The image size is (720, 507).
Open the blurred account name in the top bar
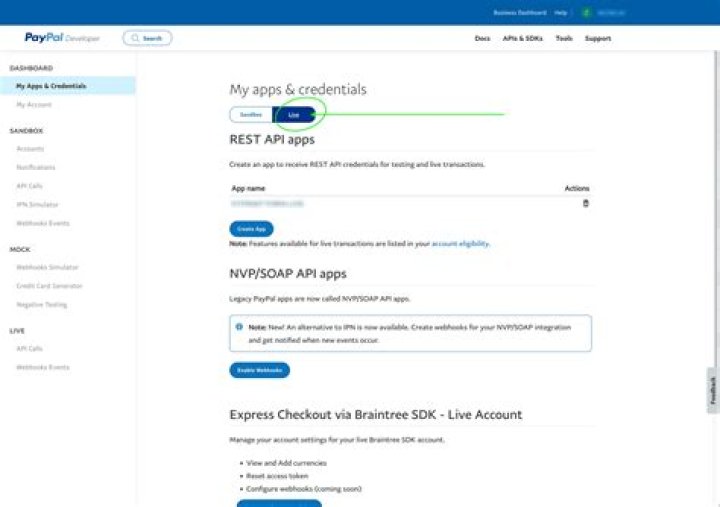(x=611, y=13)
